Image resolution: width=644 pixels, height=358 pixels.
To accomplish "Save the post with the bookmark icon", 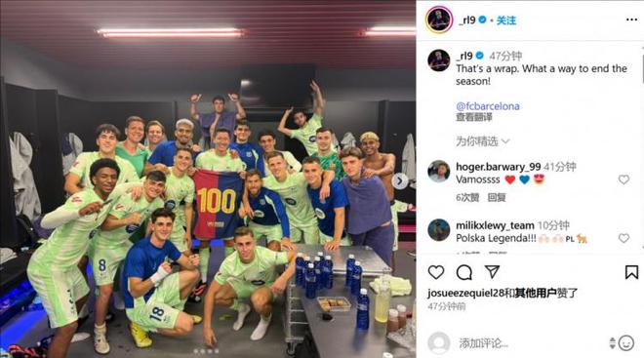I will click(x=631, y=272).
